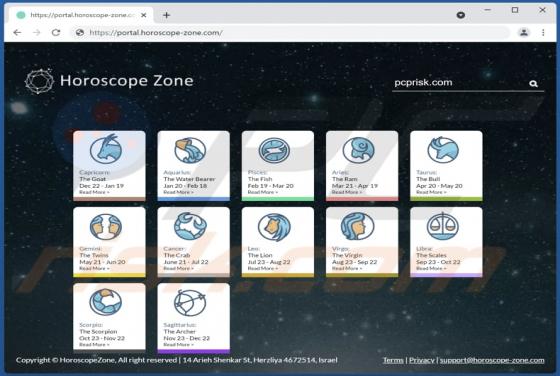
Task: Click the browser forward arrow
Action: tap(36, 32)
